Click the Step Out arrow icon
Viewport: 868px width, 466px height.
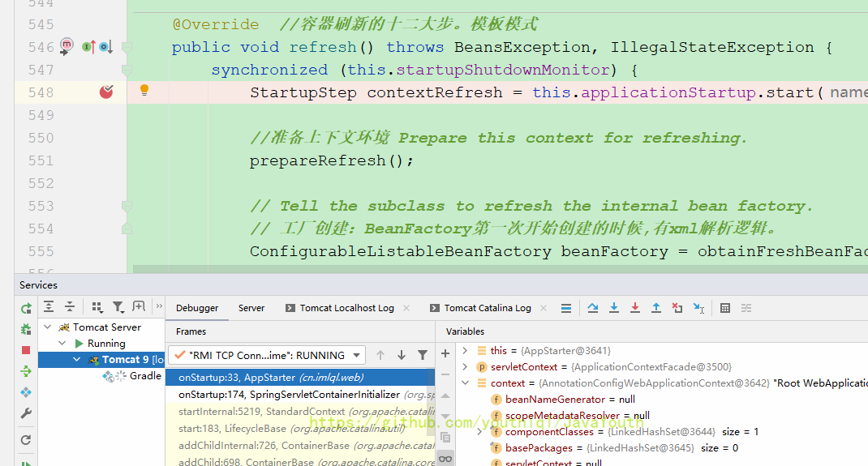tap(656, 308)
